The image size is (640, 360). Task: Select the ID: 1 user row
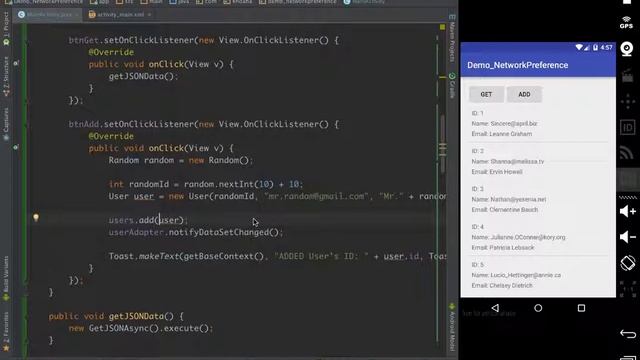pyautogui.click(x=539, y=123)
